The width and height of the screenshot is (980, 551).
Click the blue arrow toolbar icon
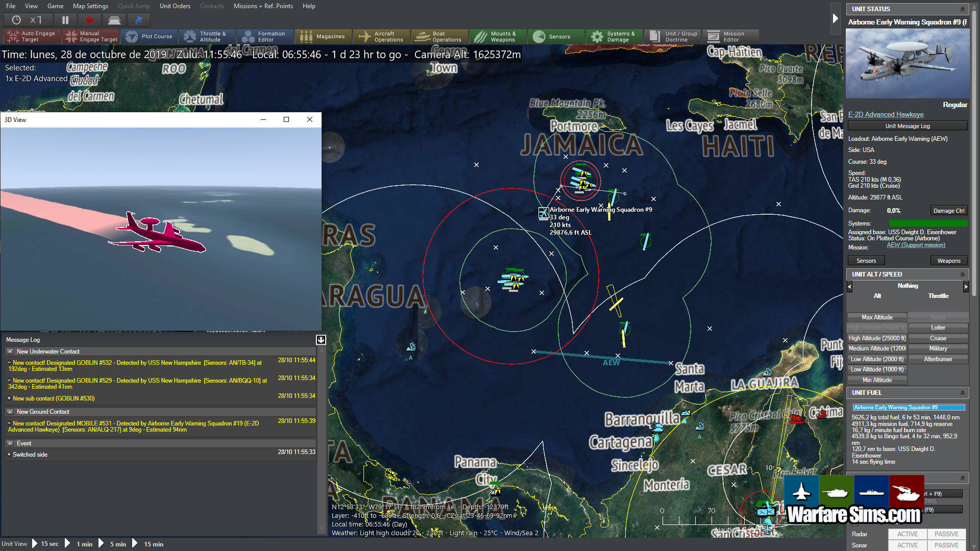(138, 20)
